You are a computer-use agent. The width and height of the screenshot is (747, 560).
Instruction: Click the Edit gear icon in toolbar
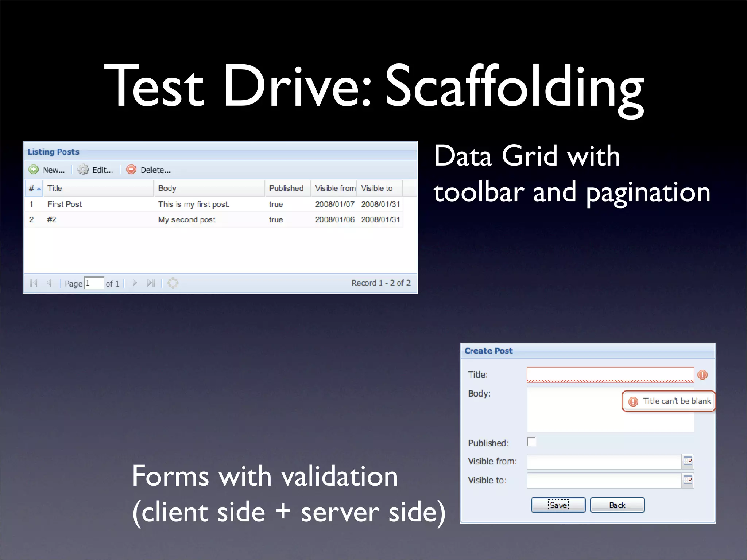tap(83, 170)
